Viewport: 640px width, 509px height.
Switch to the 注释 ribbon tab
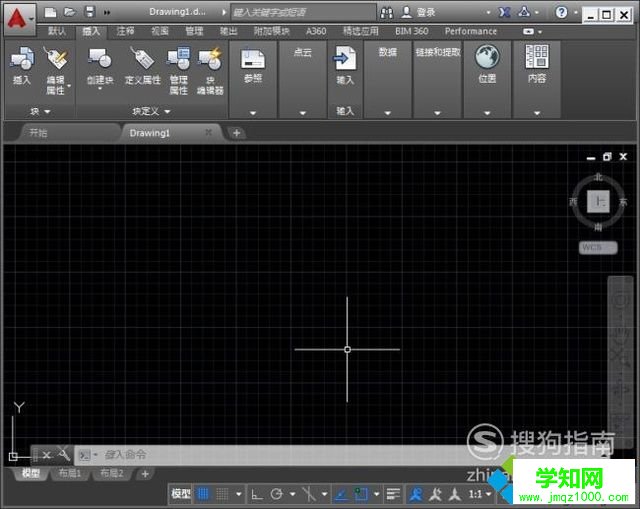(125, 31)
